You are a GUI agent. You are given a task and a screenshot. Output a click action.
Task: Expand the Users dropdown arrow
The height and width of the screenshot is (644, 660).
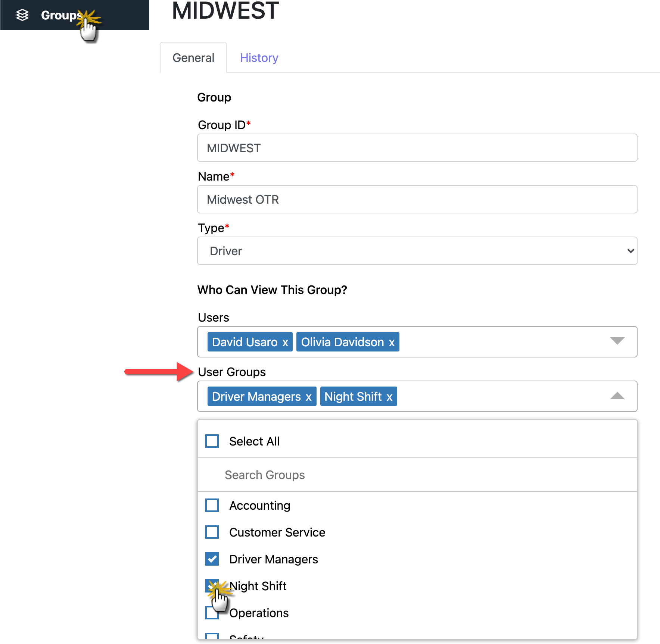click(x=617, y=341)
